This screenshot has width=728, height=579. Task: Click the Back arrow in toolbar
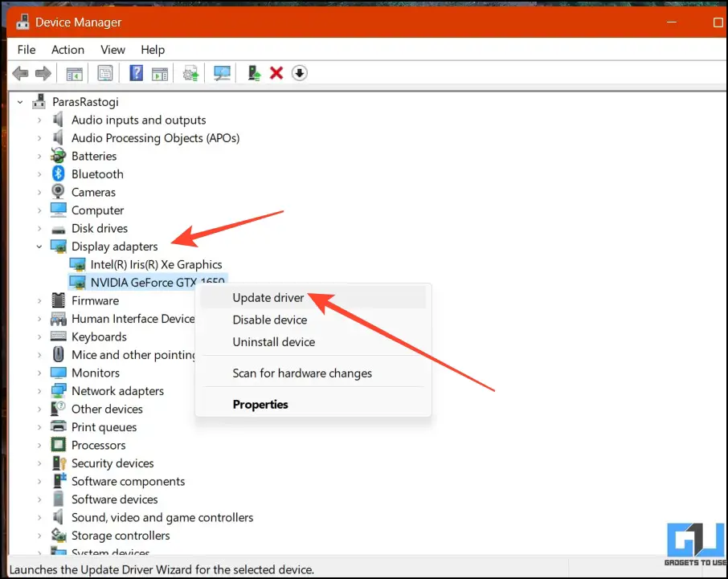click(x=20, y=73)
